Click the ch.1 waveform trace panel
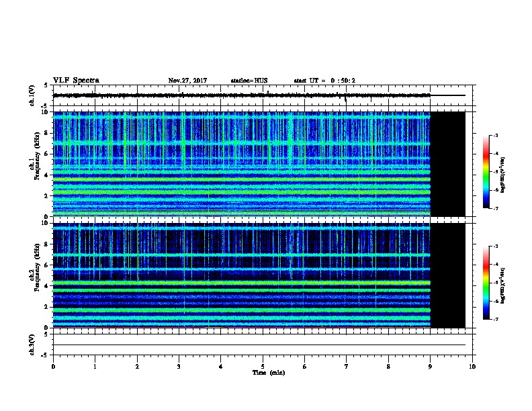532x411 pixels. (262, 95)
